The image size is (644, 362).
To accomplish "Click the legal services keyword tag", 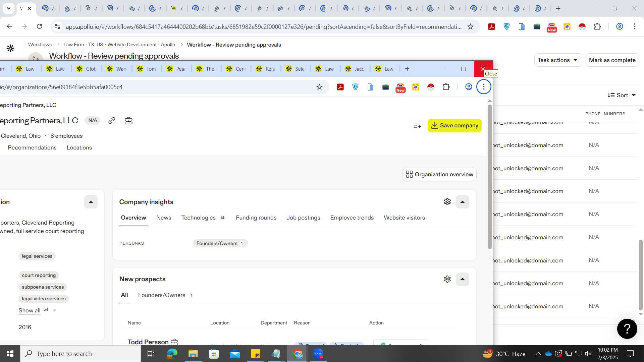I will pos(37,256).
